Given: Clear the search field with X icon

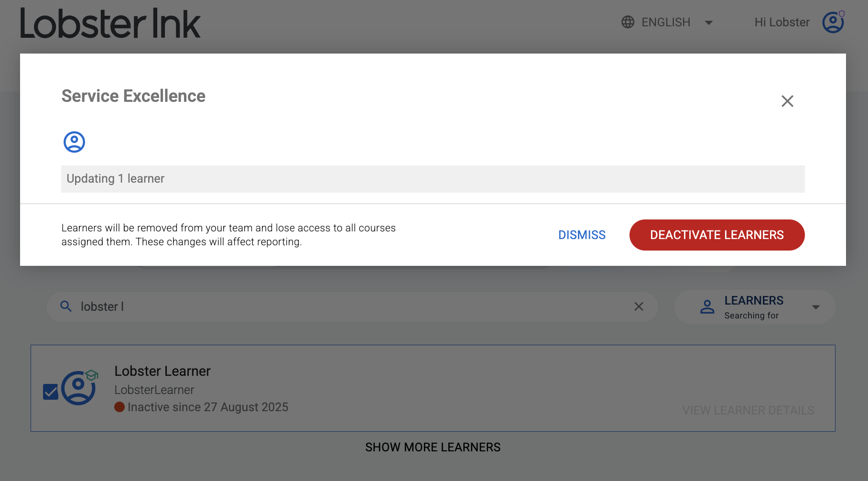Looking at the screenshot, I should (x=639, y=306).
